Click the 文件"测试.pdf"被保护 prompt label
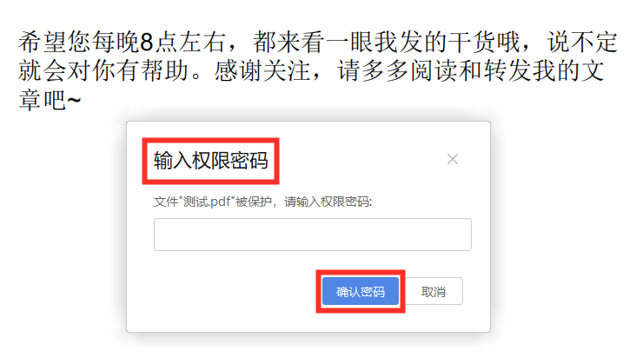The width and height of the screenshot is (643, 364). click(x=212, y=202)
